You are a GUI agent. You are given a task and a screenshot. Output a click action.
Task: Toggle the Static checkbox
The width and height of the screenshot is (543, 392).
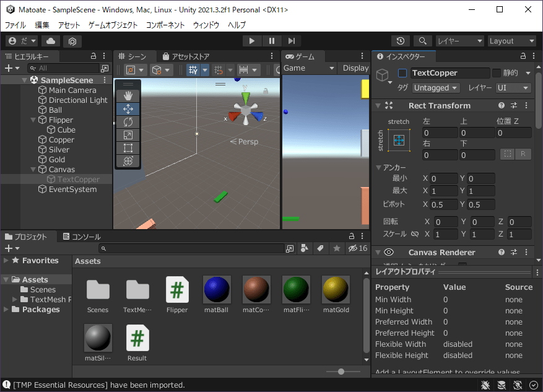coord(496,72)
